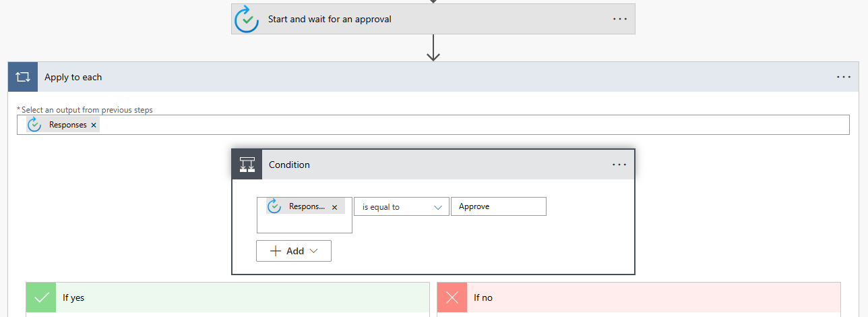Open ellipsis menu for Start and wait for an approval
Screen dimensions: 868x317
point(620,19)
